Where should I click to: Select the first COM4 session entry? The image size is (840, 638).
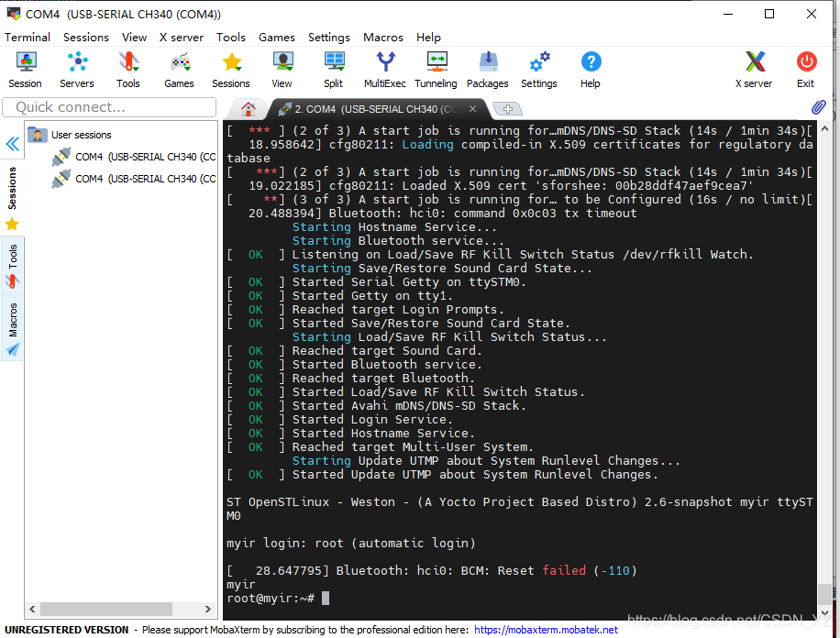pos(134,157)
